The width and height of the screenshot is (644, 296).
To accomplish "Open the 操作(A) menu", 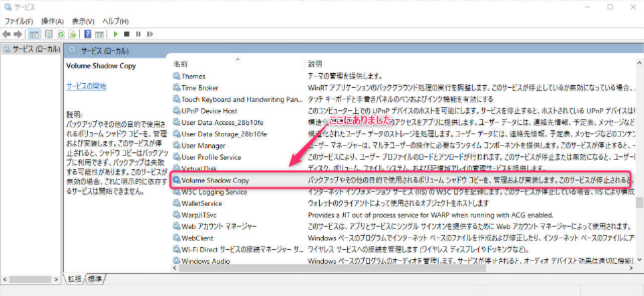I will (x=52, y=21).
